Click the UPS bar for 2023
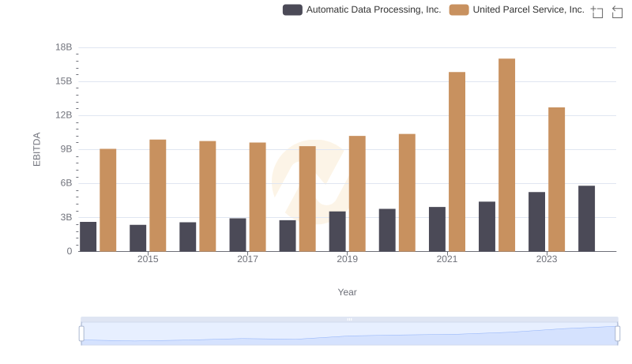 [x=557, y=179]
